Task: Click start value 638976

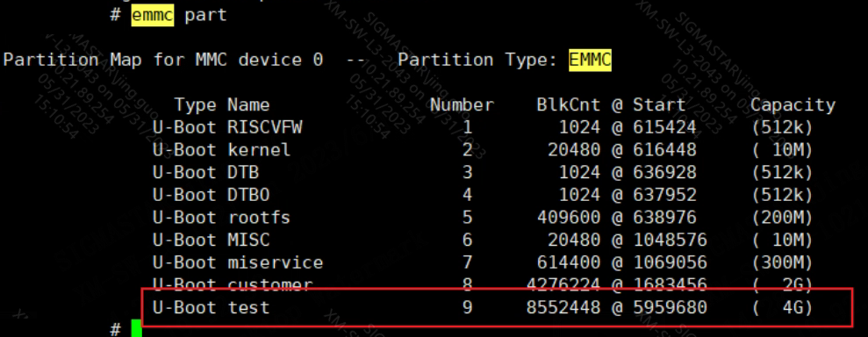Action: pyautogui.click(x=665, y=218)
